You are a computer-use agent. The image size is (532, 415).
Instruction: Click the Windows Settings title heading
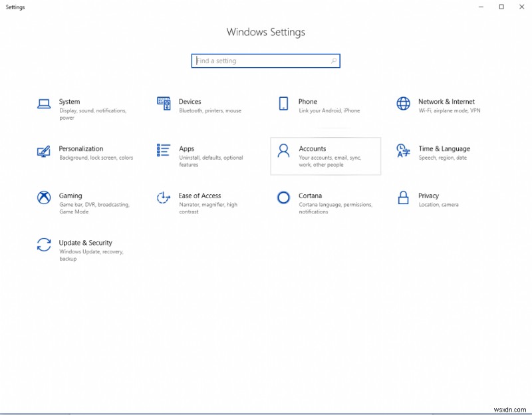pos(265,32)
